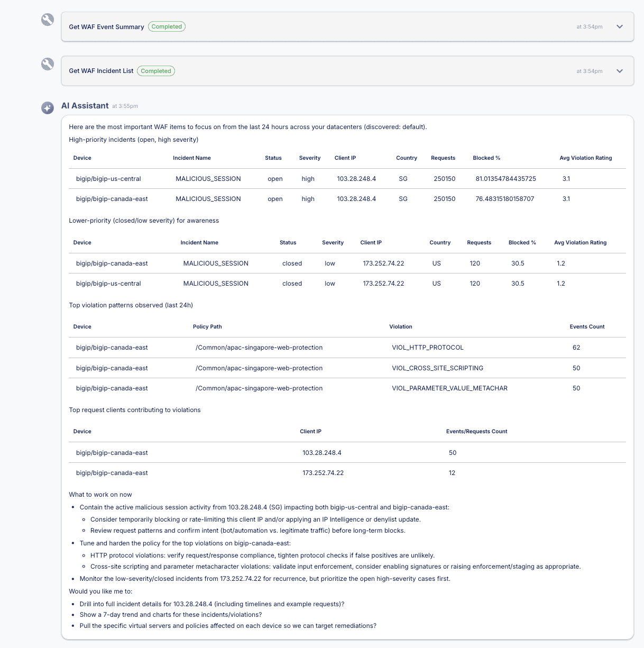Click 'Drill into full incident details for 103.28.248.4'
The width and height of the screenshot is (644, 648).
coord(212,604)
